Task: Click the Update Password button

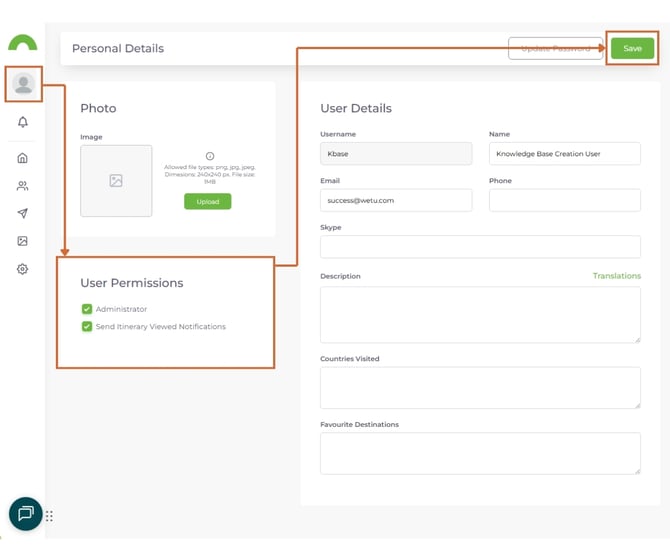Action: click(555, 48)
